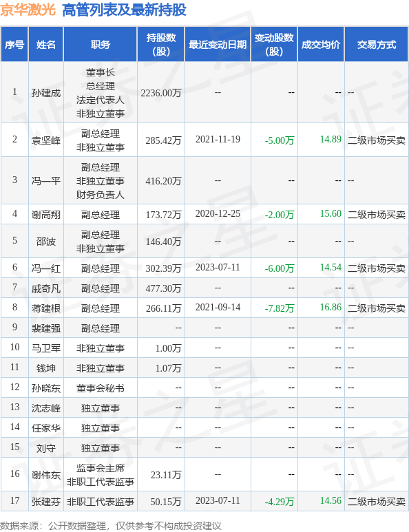
Task: Click the average price 14.54
Action: [x=331, y=268]
